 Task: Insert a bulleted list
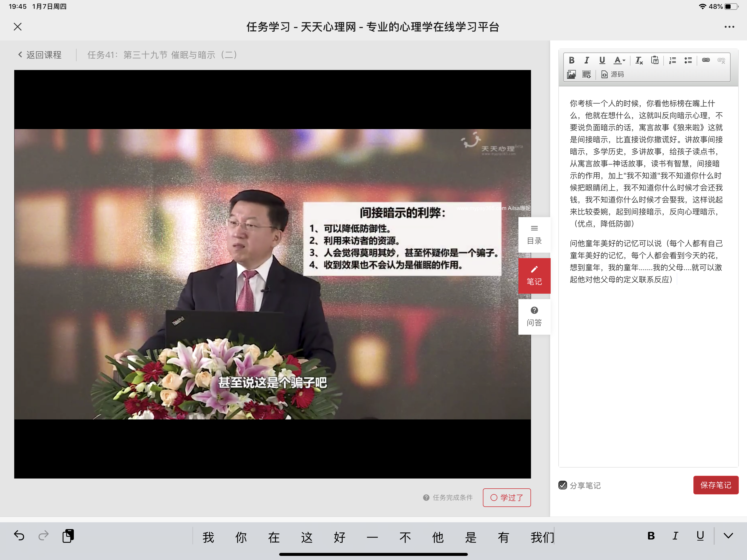tap(688, 60)
